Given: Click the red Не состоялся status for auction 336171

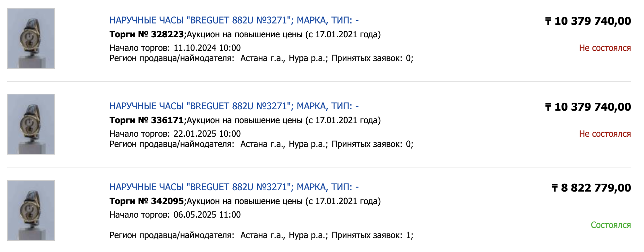Looking at the screenshot, I should point(605,134).
